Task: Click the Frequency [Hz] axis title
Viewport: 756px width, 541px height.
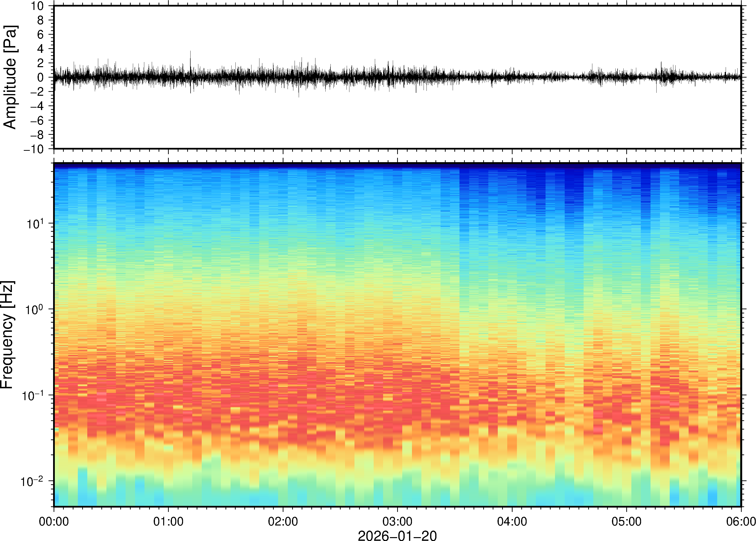Action: click(7, 335)
